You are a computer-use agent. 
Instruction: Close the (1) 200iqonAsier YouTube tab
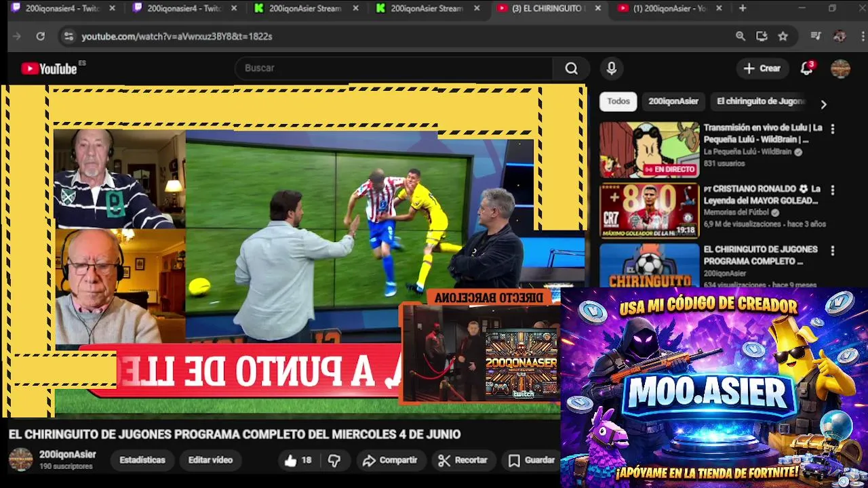719,8
